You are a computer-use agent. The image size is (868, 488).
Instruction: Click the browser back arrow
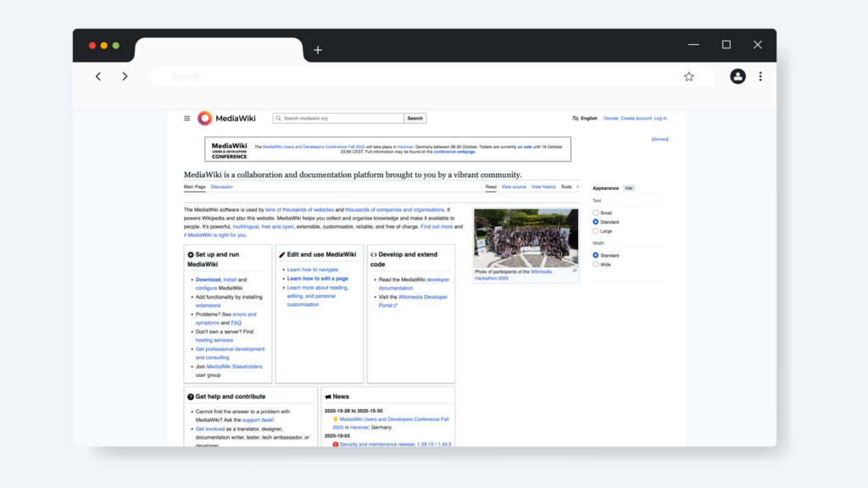pyautogui.click(x=98, y=76)
